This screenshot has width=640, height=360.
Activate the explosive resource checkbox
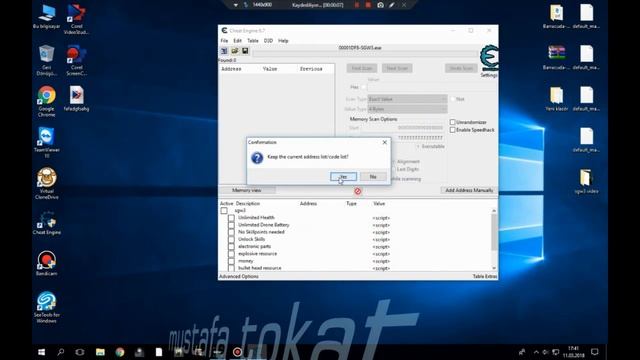pos(231,254)
